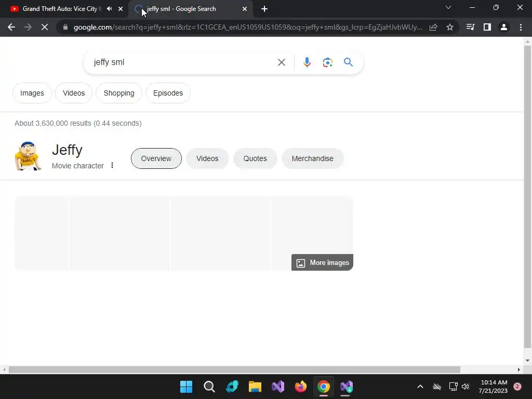The width and height of the screenshot is (532, 399).
Task: Open media control icon in toolbar
Action: pyautogui.click(x=470, y=27)
